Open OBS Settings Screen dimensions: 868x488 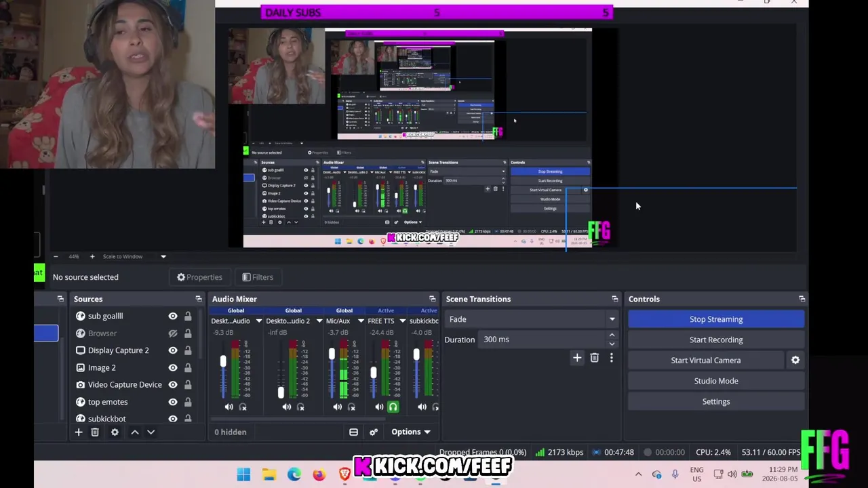pyautogui.click(x=716, y=401)
